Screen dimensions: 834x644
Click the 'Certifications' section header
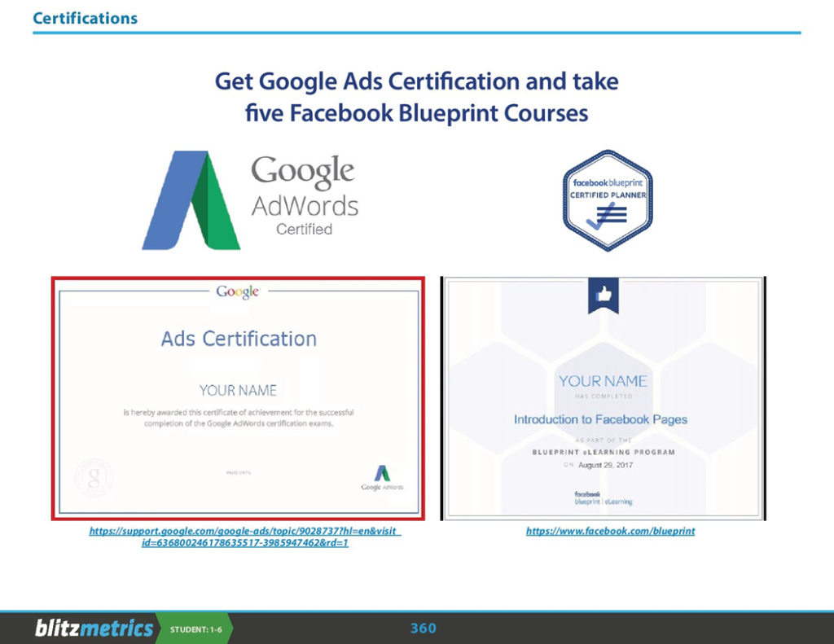pos(86,18)
